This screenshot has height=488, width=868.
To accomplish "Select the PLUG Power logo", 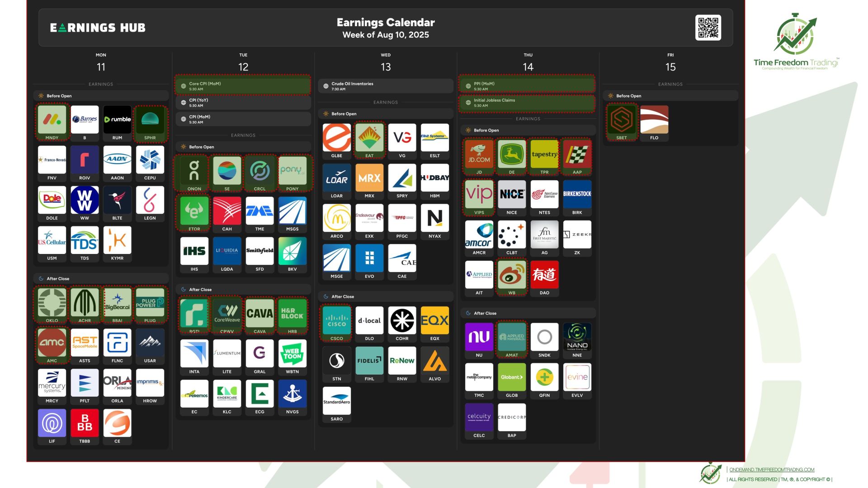I will pyautogui.click(x=150, y=303).
